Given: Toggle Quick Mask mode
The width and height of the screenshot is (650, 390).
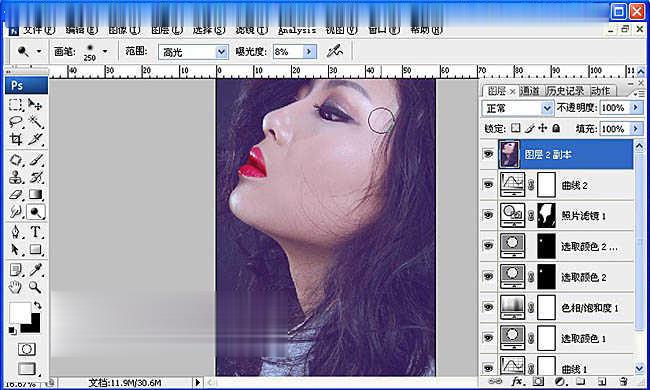Looking at the screenshot, I should (27, 349).
